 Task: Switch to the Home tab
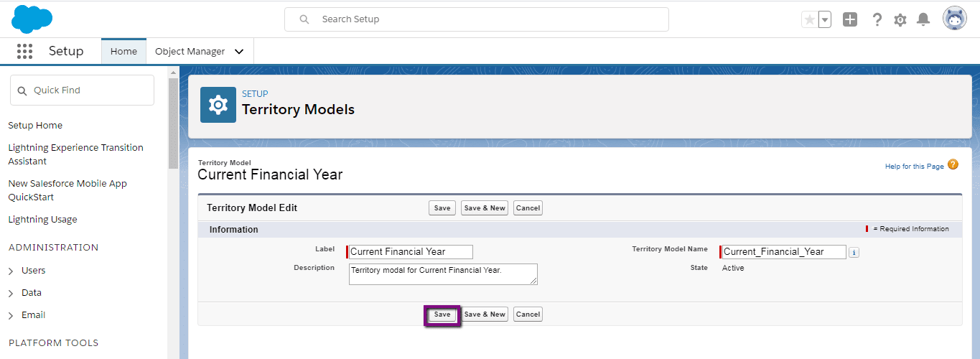coord(123,52)
